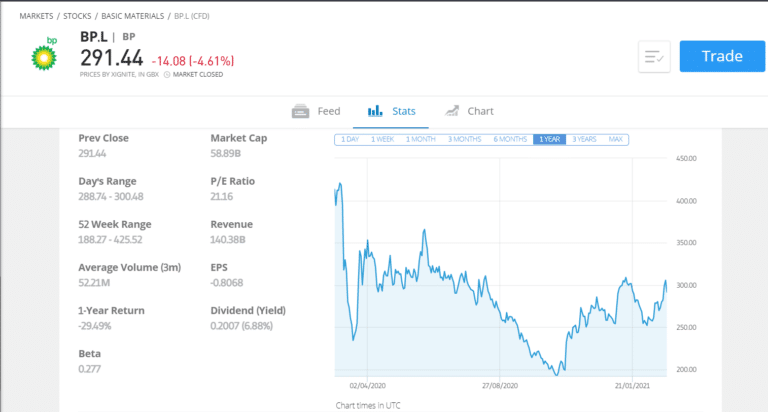Viewport: 768px width, 412px height.
Task: Go to STOCKS breadcrumb link
Action: [x=77, y=16]
